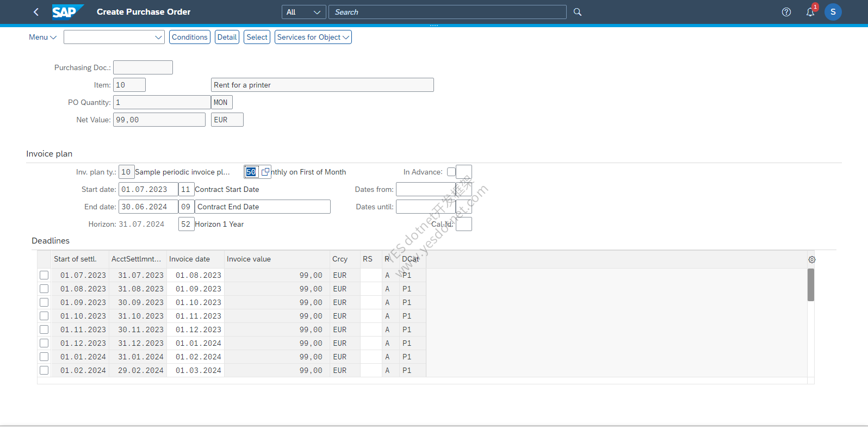Open the help question mark icon
The width and height of the screenshot is (868, 448).
click(786, 12)
